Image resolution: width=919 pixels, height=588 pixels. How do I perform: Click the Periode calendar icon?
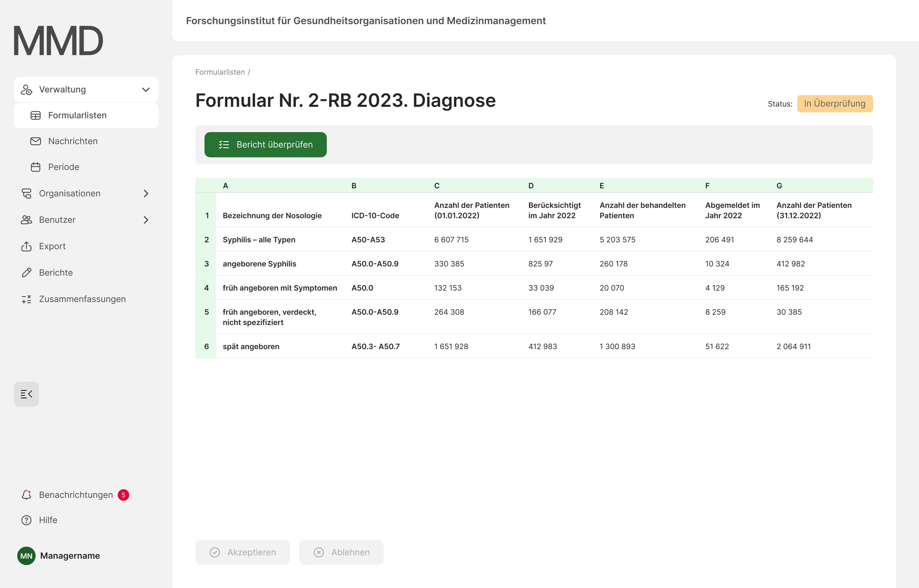36,167
